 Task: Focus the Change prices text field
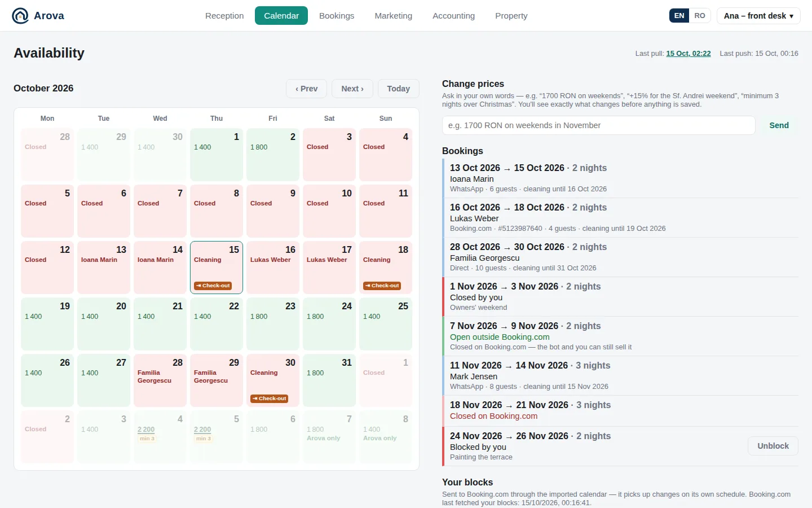(x=598, y=125)
